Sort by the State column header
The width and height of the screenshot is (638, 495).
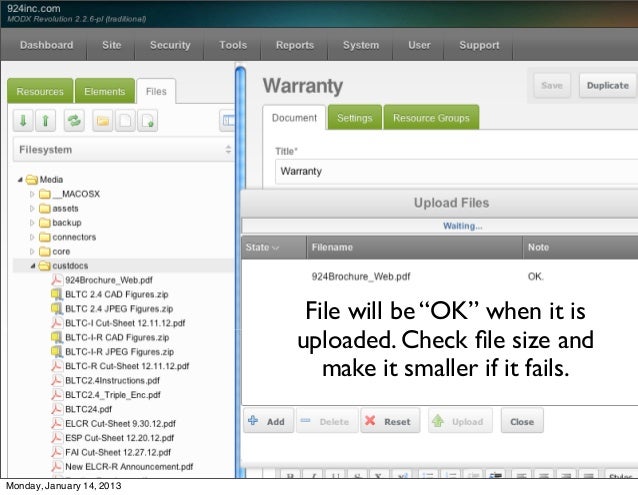click(x=274, y=247)
